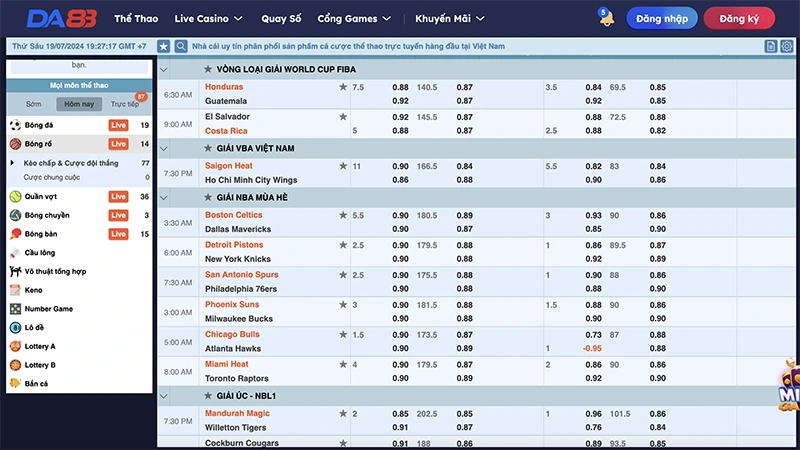This screenshot has height=450, width=800.
Task: Click the Live badge next to Bóng chuyền
Action: tap(118, 215)
